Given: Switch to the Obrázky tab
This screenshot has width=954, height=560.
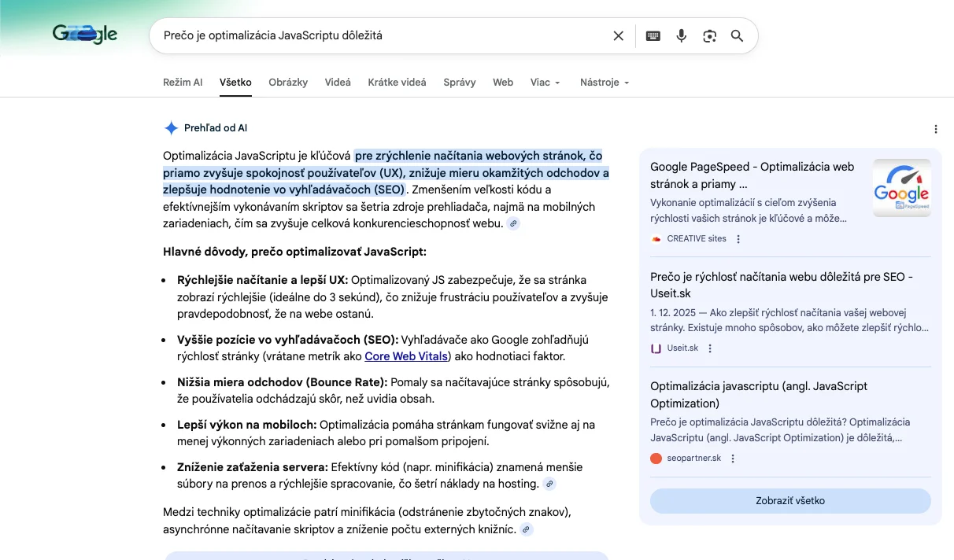Looking at the screenshot, I should [x=288, y=83].
